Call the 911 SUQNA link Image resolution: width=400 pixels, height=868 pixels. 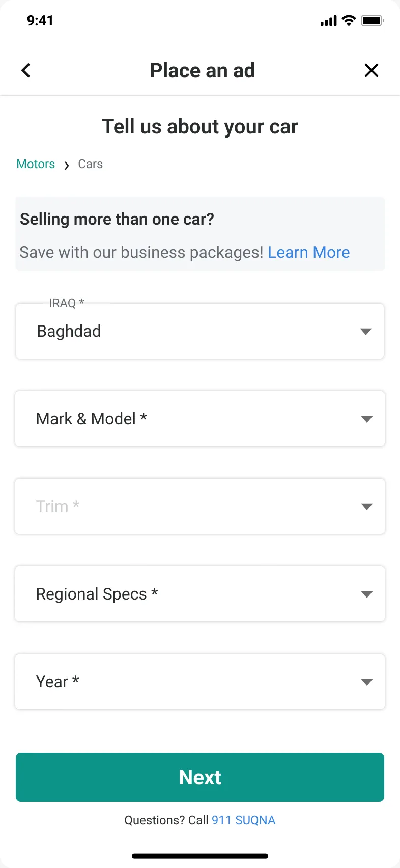243,820
